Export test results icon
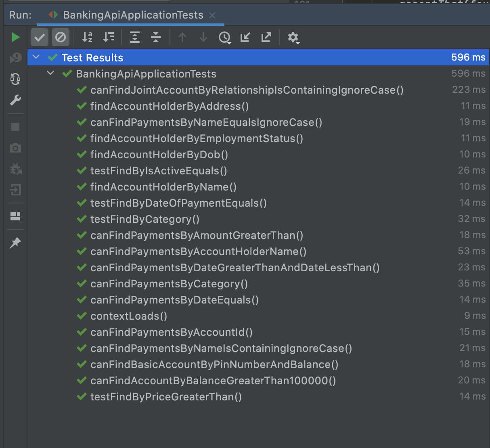490x448 pixels. [x=266, y=38]
